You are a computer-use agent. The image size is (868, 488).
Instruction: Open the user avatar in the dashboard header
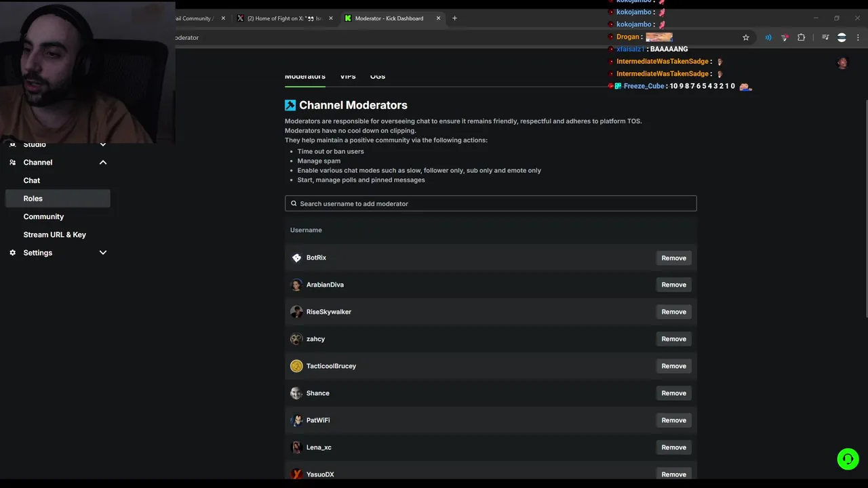pos(842,63)
